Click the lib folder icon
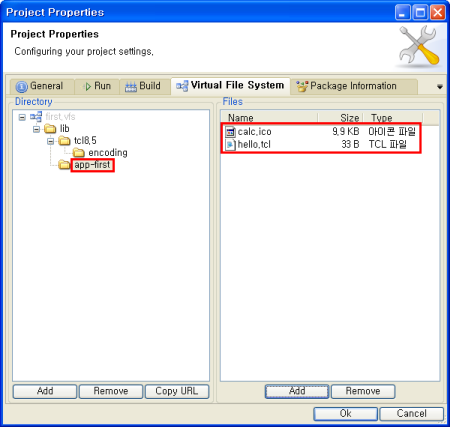This screenshot has height=427, width=450. (x=50, y=129)
